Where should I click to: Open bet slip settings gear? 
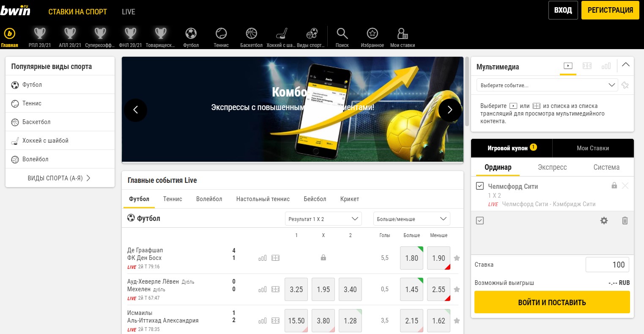604,221
